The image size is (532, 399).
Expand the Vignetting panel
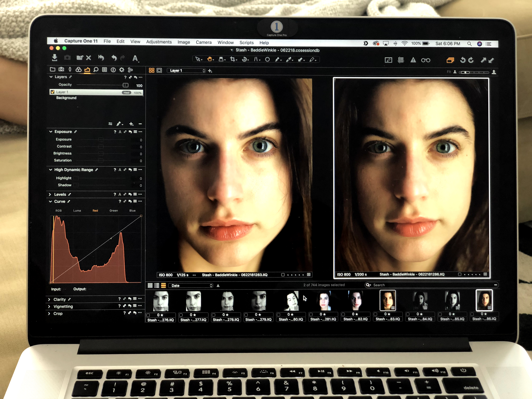(x=49, y=307)
